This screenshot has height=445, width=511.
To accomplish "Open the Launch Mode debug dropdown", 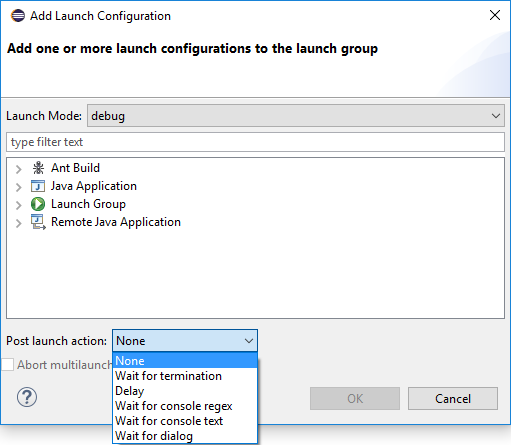I will pyautogui.click(x=296, y=116).
